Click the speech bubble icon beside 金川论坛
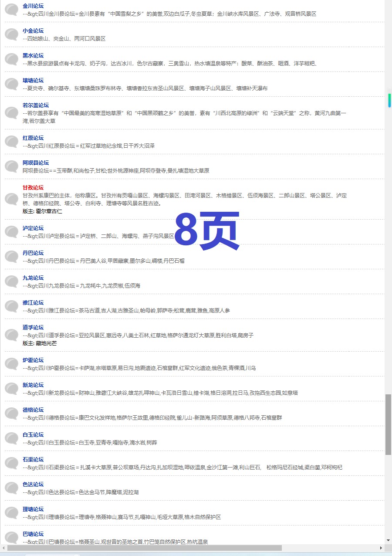Image resolution: width=392 pixels, height=556 pixels. click(x=11, y=10)
